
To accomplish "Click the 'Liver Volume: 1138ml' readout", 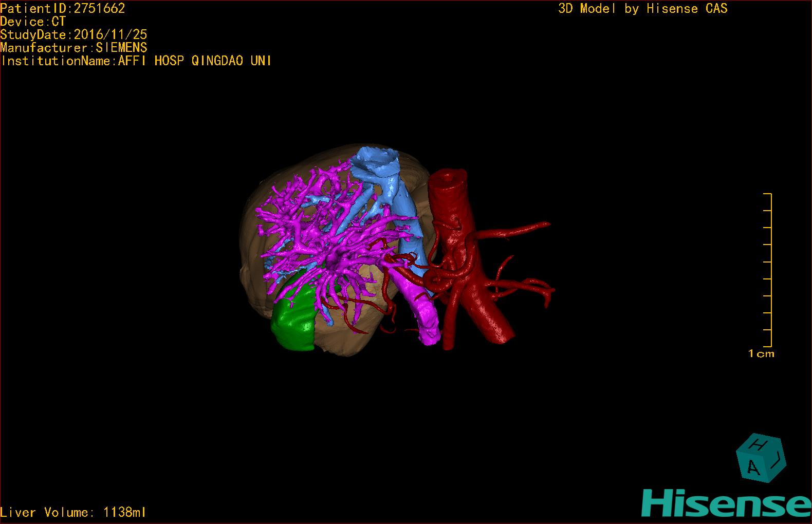I will point(73,512).
